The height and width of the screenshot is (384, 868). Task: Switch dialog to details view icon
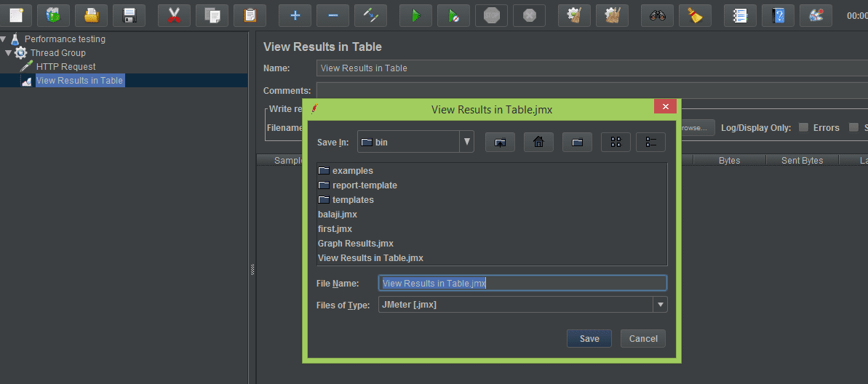coord(651,143)
